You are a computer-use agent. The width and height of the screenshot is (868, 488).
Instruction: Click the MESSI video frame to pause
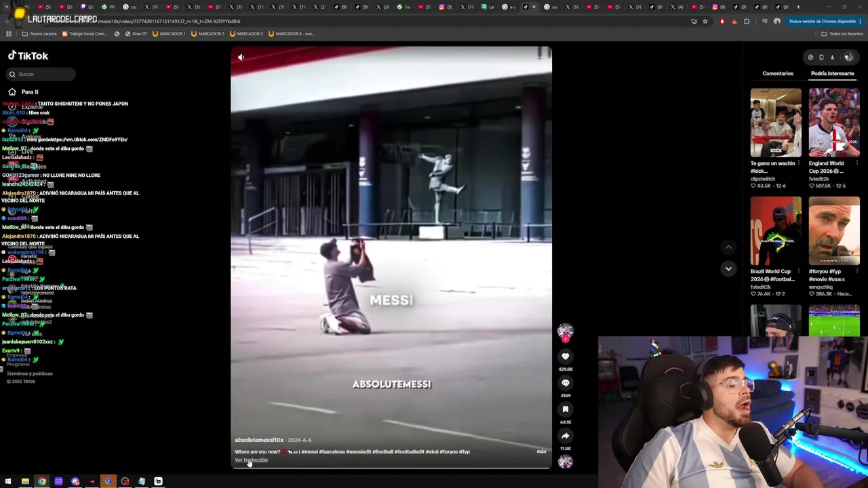point(391,258)
